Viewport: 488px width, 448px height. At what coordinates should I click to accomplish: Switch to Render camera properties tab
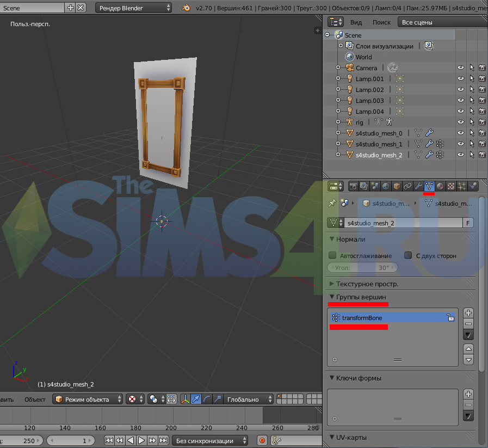point(354,186)
